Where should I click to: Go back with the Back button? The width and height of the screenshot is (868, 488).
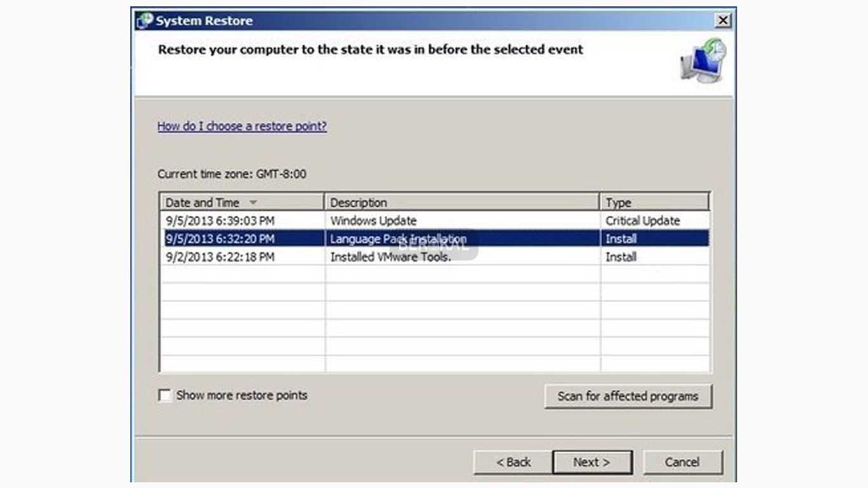[513, 462]
